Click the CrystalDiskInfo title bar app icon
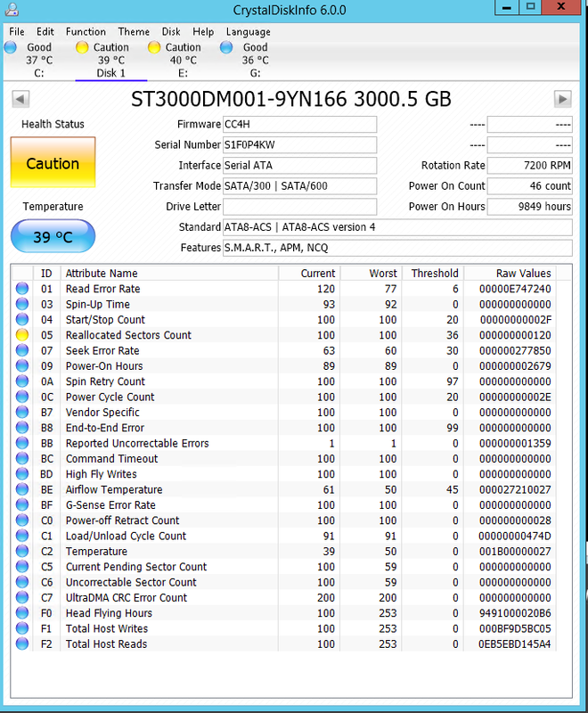 [12, 9]
